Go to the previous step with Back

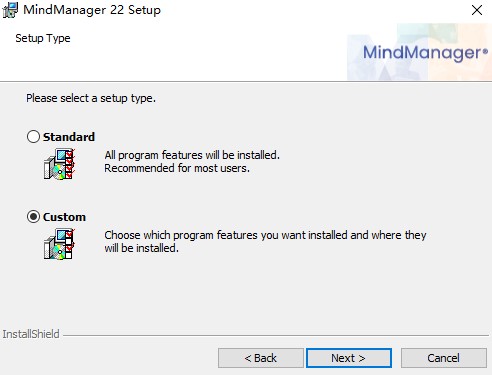point(261,358)
